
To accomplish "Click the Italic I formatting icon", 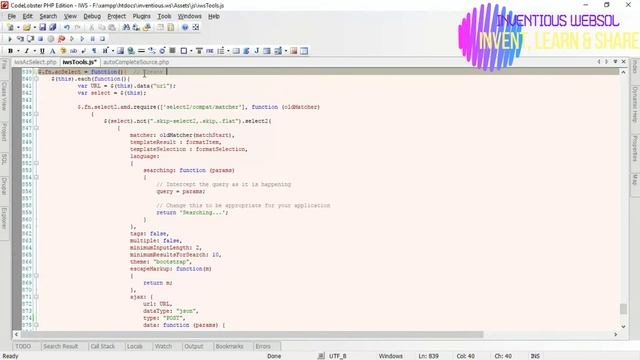I will (x=27, y=51).
